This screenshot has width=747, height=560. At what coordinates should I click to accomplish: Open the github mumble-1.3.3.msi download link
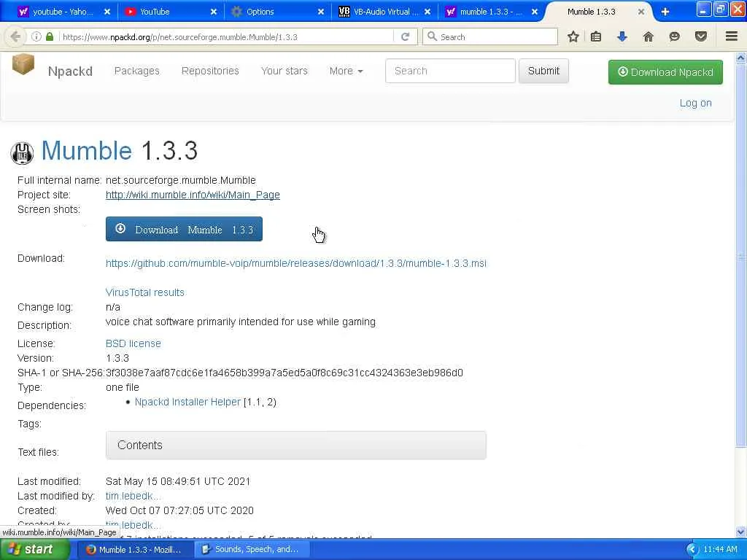click(x=296, y=263)
